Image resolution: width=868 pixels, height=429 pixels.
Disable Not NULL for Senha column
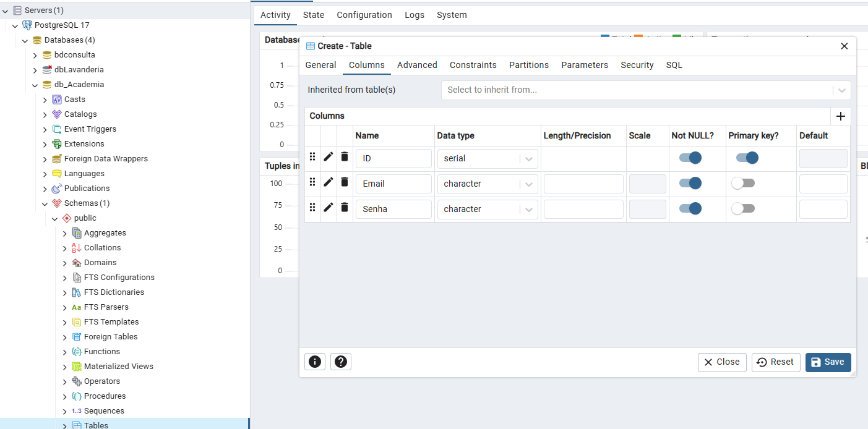(690, 209)
